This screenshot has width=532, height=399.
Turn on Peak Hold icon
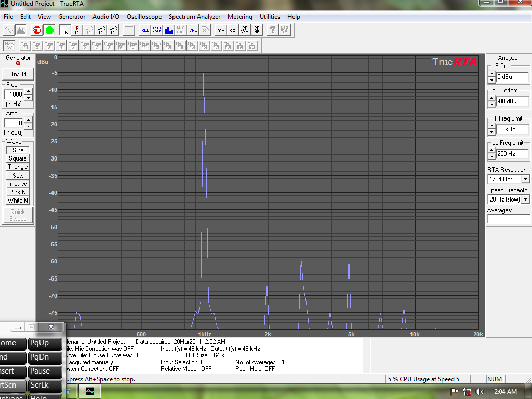[157, 30]
